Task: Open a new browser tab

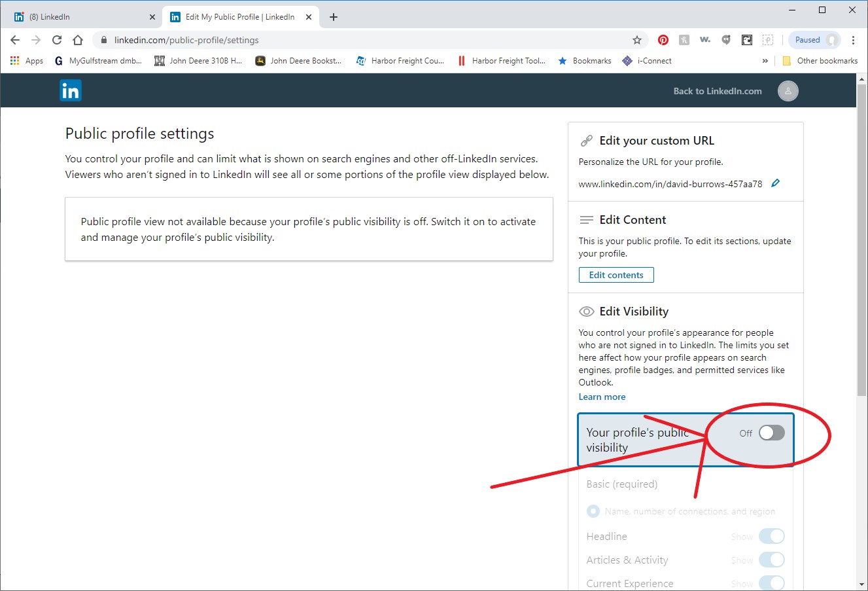Action: [x=334, y=17]
